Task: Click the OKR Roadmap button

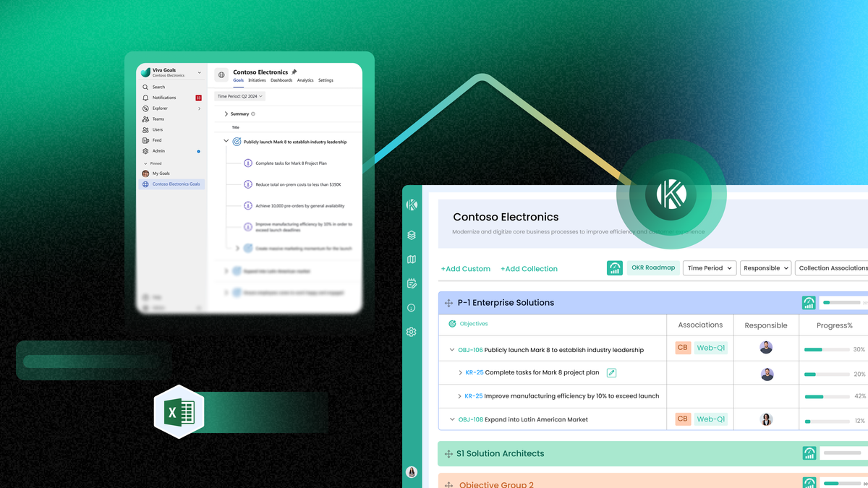Action: [654, 267]
